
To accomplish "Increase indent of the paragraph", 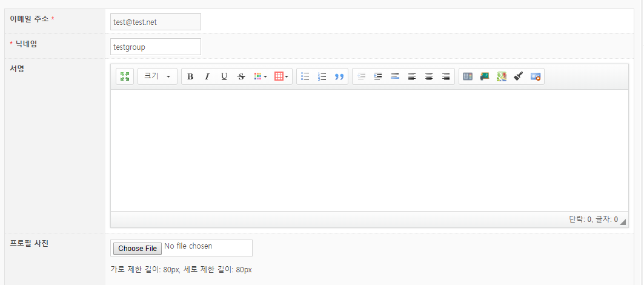I will (378, 76).
